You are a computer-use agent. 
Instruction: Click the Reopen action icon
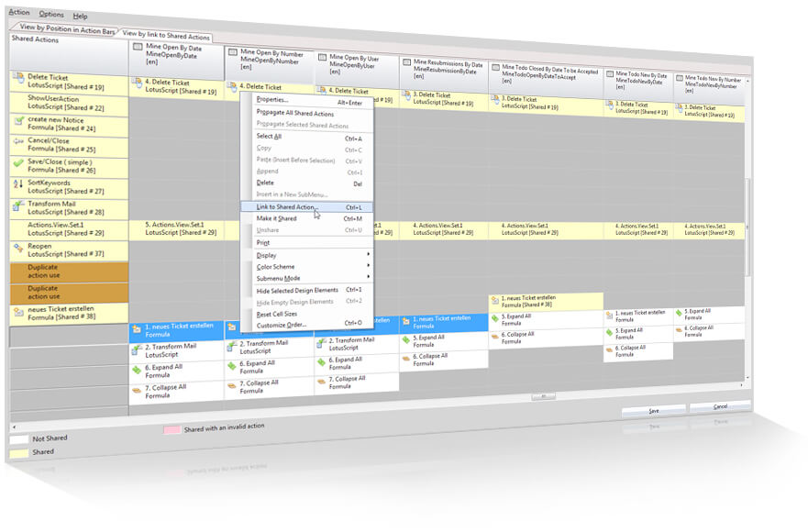(18, 248)
